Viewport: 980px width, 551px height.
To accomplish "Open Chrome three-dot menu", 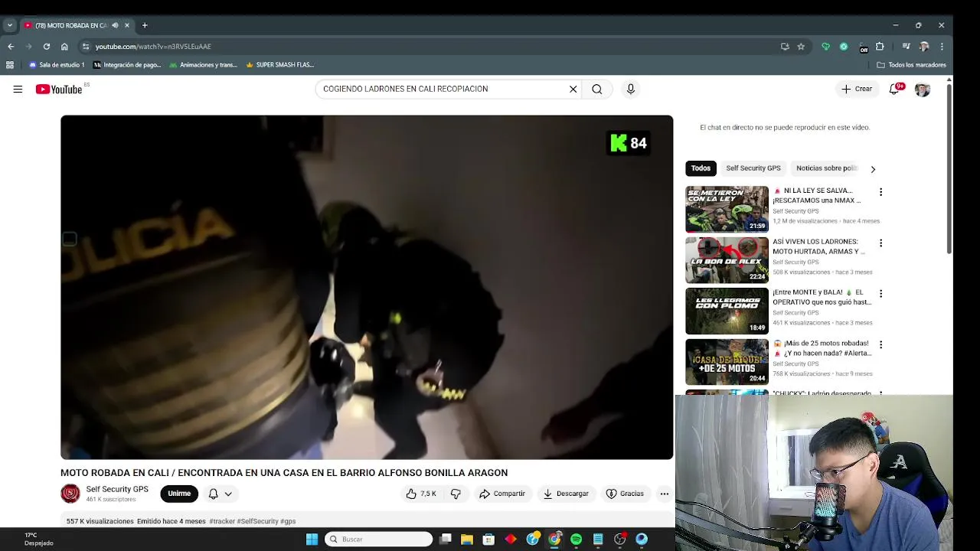I will (x=942, y=47).
